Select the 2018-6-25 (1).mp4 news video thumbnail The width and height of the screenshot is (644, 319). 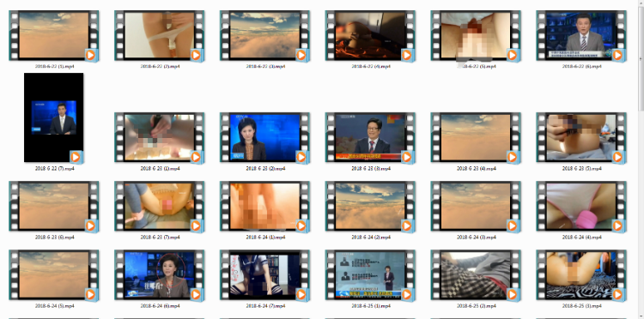click(370, 274)
